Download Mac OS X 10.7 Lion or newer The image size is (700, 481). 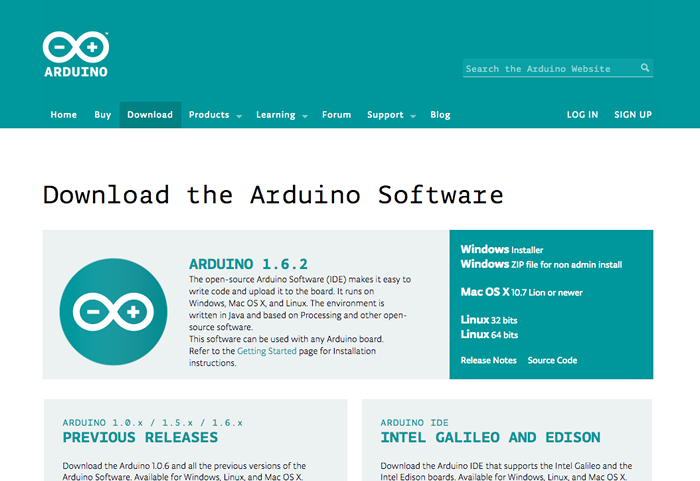(x=521, y=292)
